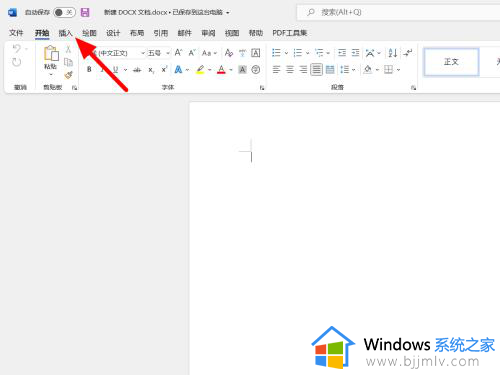The height and width of the screenshot is (375, 500).
Task: Click the search box in title bar
Action: pyautogui.click(x=398, y=12)
